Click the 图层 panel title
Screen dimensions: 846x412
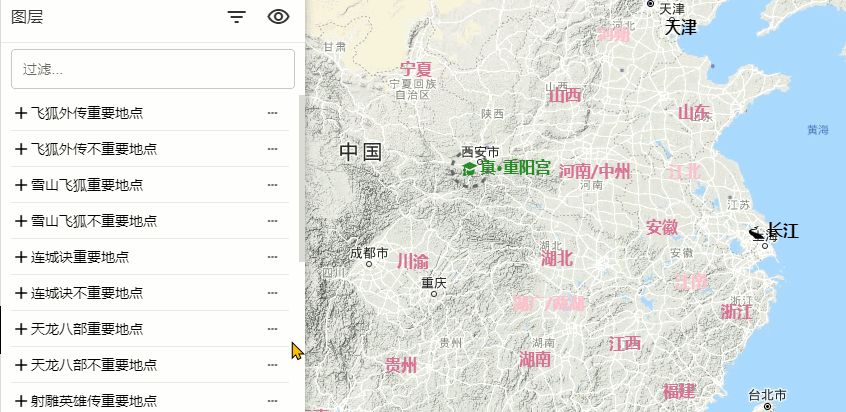click(x=27, y=17)
